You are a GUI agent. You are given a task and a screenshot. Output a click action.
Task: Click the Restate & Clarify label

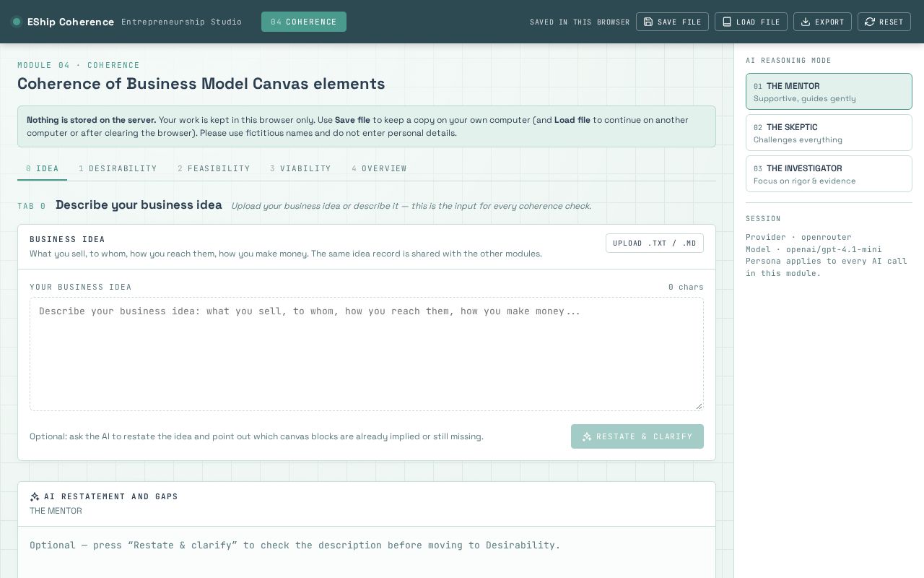tap(644, 436)
